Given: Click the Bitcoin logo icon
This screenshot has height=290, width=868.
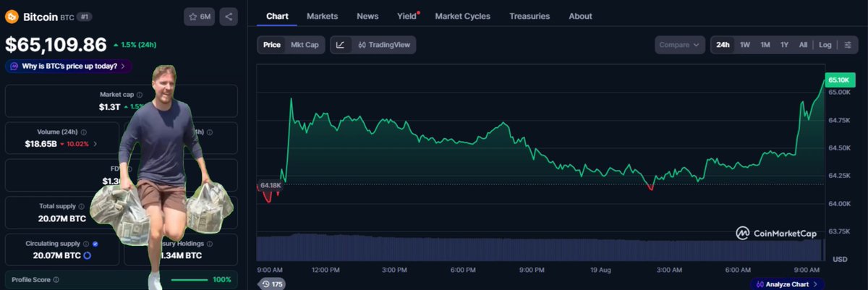Looking at the screenshot, I should pos(12,16).
